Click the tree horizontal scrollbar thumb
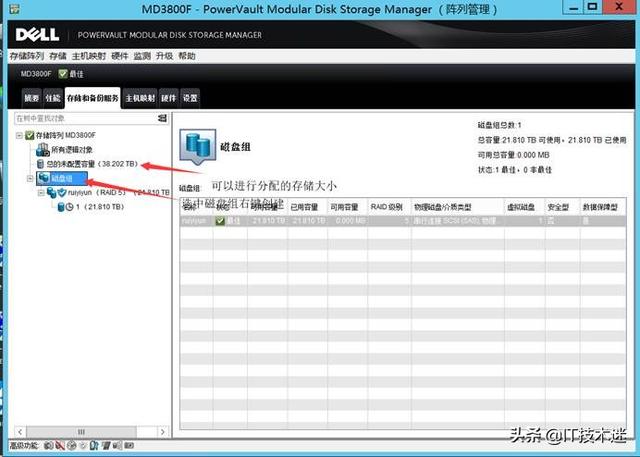Viewport: 640px width, 457px height. [x=81, y=431]
